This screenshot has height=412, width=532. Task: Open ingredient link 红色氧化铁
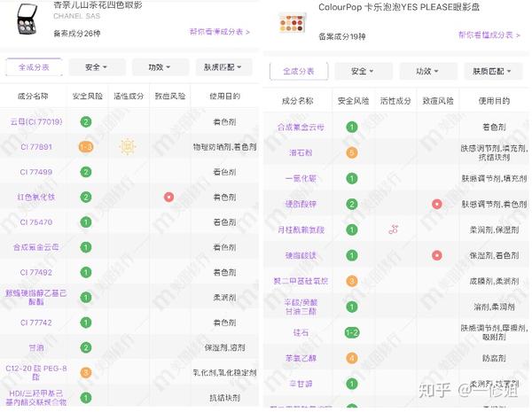click(x=36, y=197)
